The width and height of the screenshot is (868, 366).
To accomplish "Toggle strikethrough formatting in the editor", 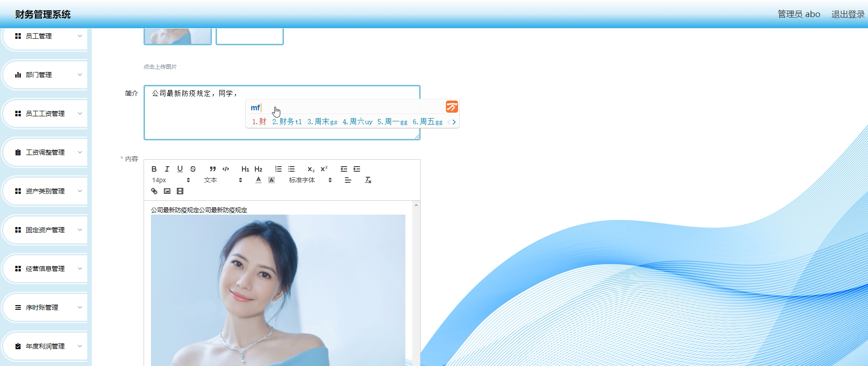I will coord(193,169).
